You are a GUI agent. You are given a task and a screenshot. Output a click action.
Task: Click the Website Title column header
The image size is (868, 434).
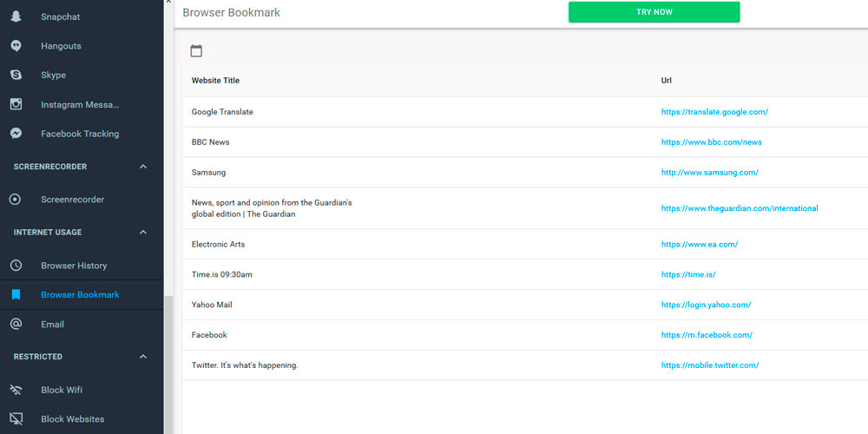pyautogui.click(x=215, y=81)
